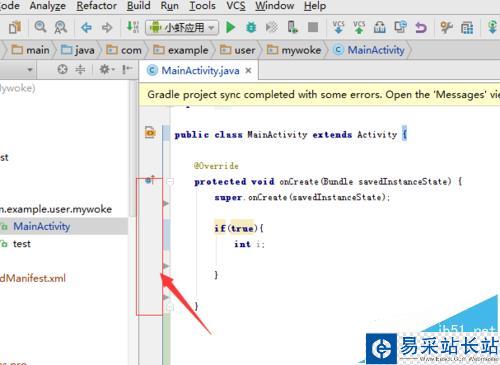The width and height of the screenshot is (500, 365).
Task: Open the Help menu
Action: (x=315, y=6)
